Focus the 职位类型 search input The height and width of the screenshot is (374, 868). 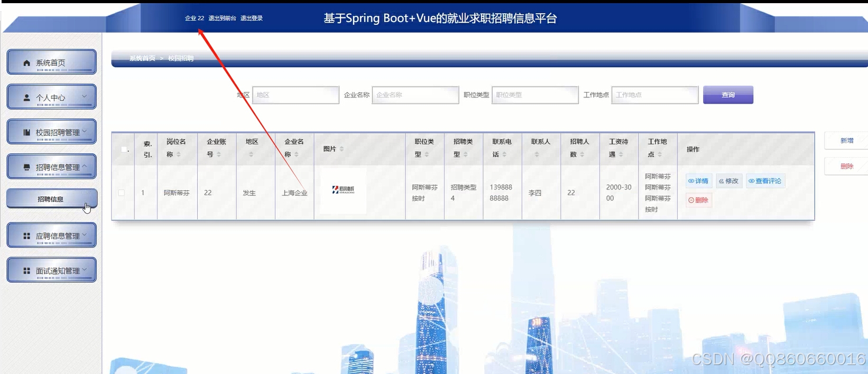535,95
